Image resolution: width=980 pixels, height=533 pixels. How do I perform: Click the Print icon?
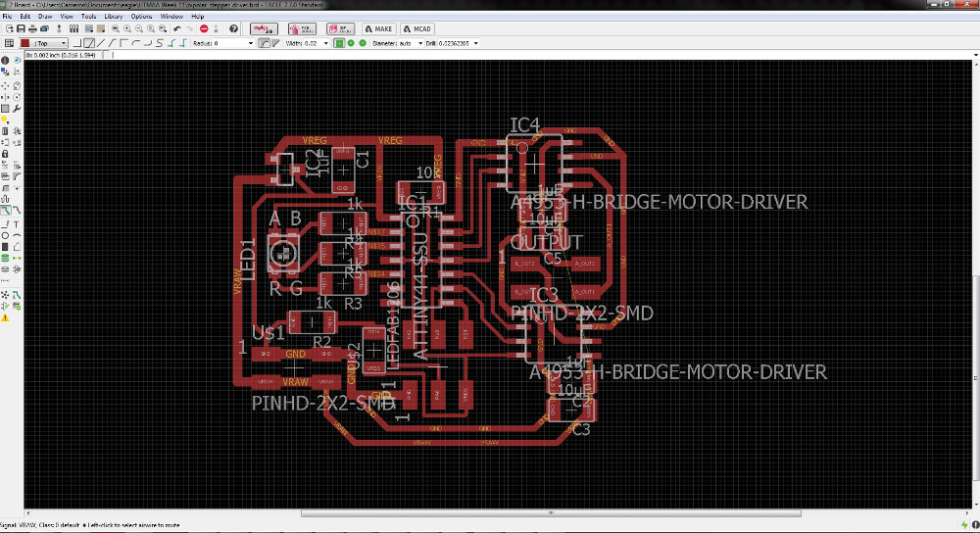pos(32,28)
